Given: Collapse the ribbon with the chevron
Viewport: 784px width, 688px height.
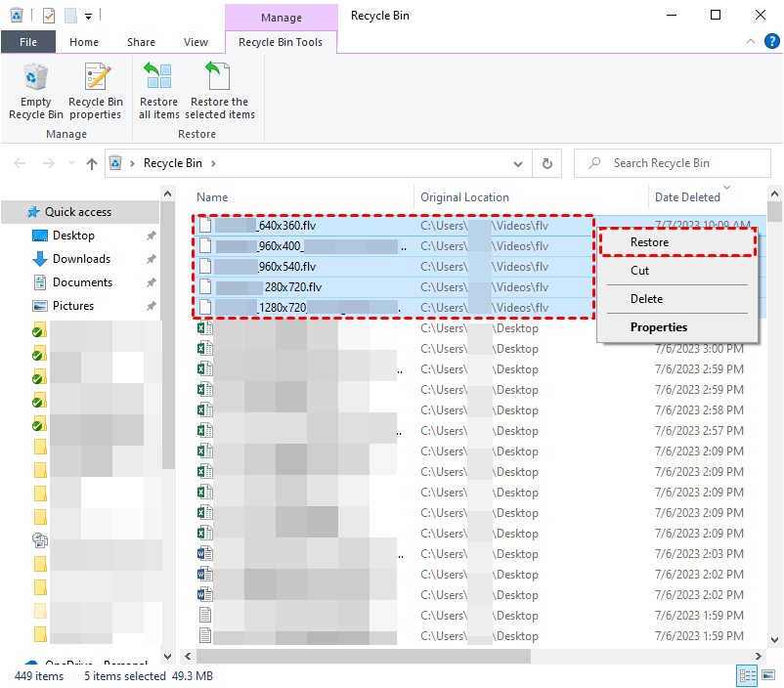Looking at the screenshot, I should click(x=751, y=42).
